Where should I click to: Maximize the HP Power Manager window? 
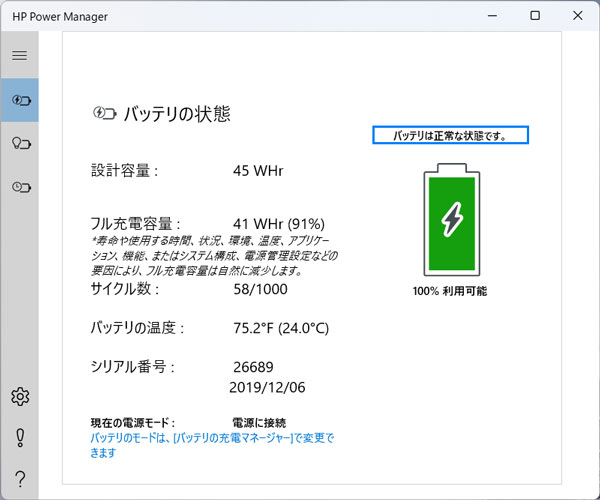pyautogui.click(x=535, y=16)
